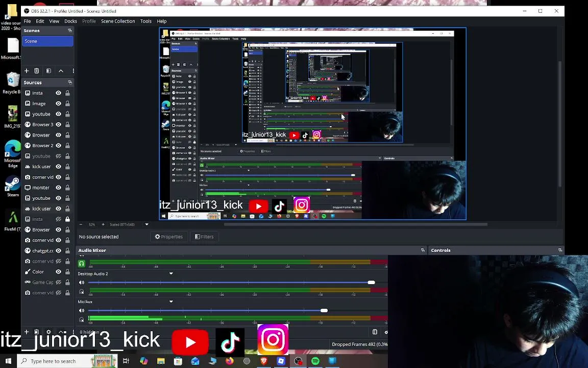Open the Microsoft Edge desktop shortcut
This screenshot has height=368, width=588.
click(x=12, y=154)
